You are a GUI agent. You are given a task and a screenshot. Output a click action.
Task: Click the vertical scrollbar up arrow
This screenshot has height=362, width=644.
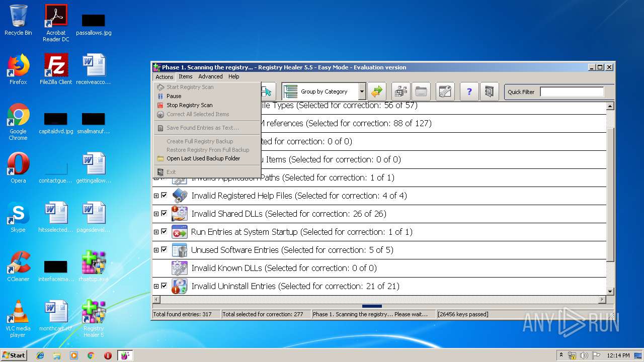point(610,106)
